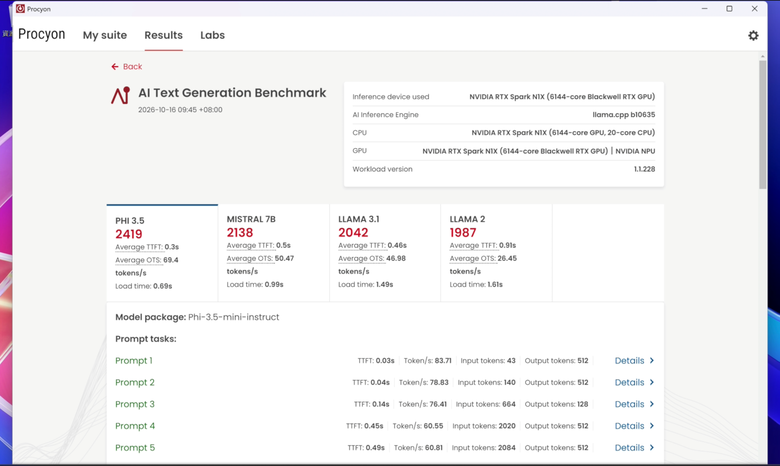Click the PHI 3.5 score 2419
Image resolution: width=780 pixels, height=466 pixels.
(129, 234)
